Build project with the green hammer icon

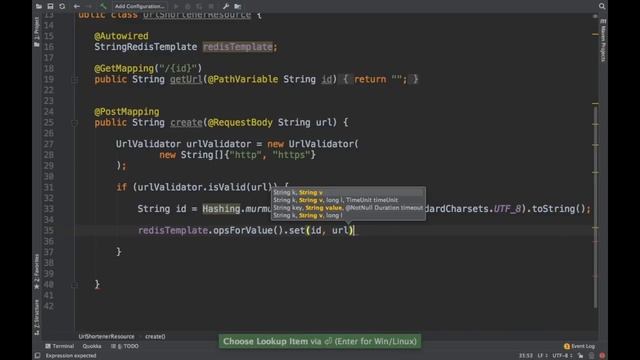[103, 6]
